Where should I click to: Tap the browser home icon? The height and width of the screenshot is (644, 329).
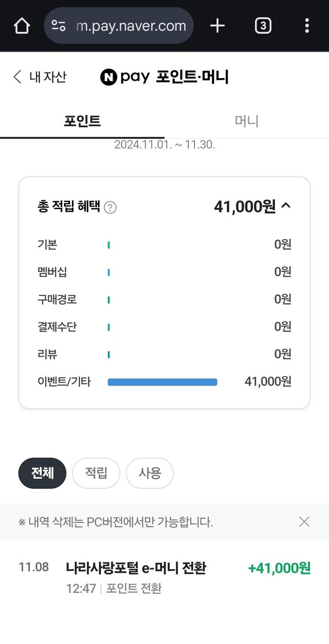(x=22, y=26)
